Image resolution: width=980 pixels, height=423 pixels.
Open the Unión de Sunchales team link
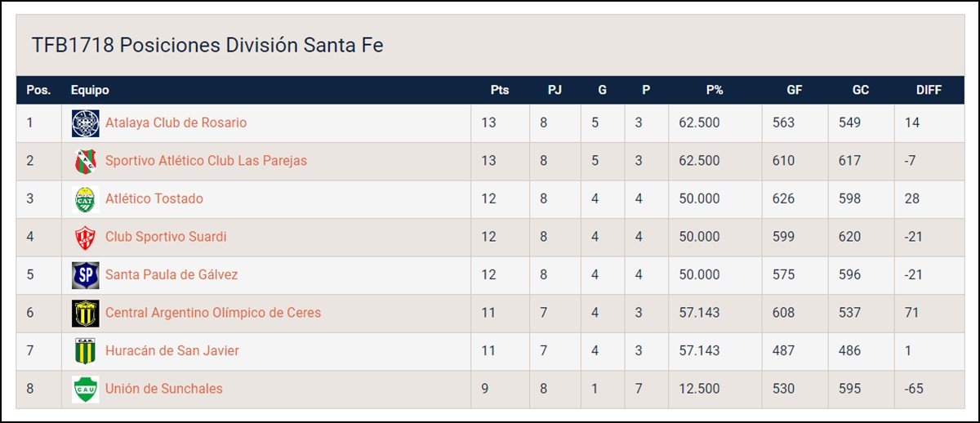163,389
